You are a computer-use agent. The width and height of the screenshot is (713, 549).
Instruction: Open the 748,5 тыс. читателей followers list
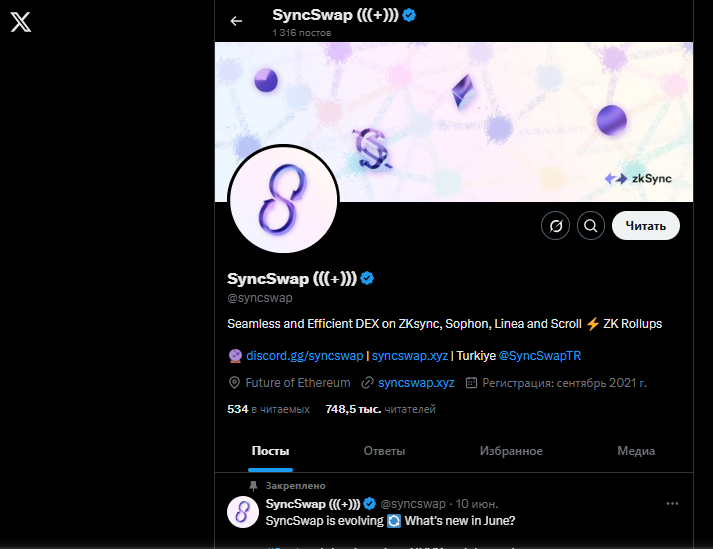[381, 409]
